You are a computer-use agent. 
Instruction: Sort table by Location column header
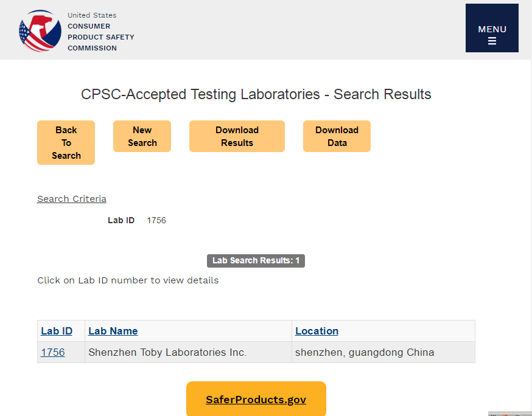(317, 331)
